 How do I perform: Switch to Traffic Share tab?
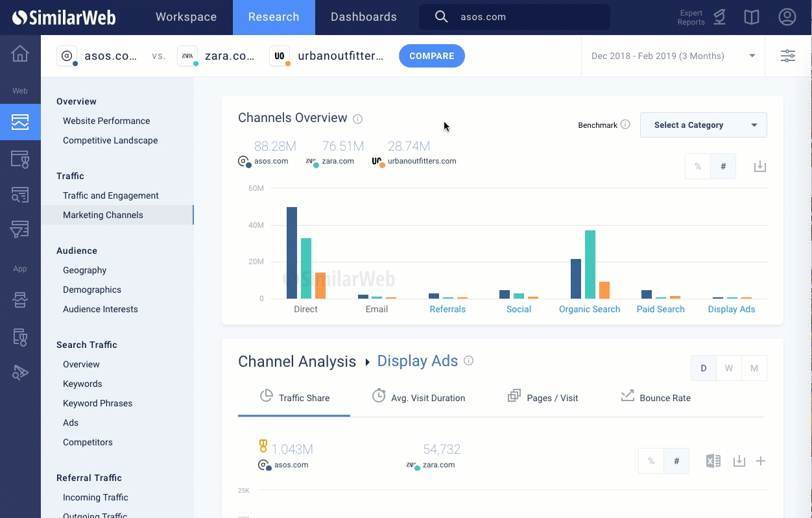294,397
